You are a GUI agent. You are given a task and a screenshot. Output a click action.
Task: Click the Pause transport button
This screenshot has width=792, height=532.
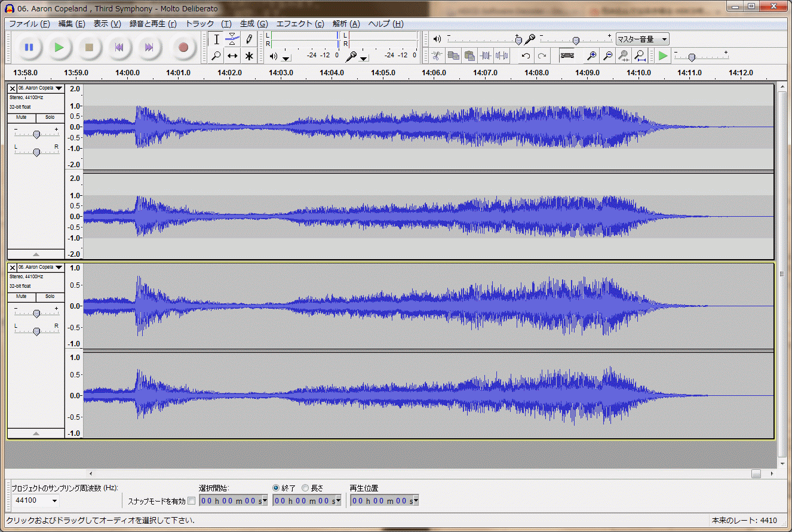coord(29,47)
